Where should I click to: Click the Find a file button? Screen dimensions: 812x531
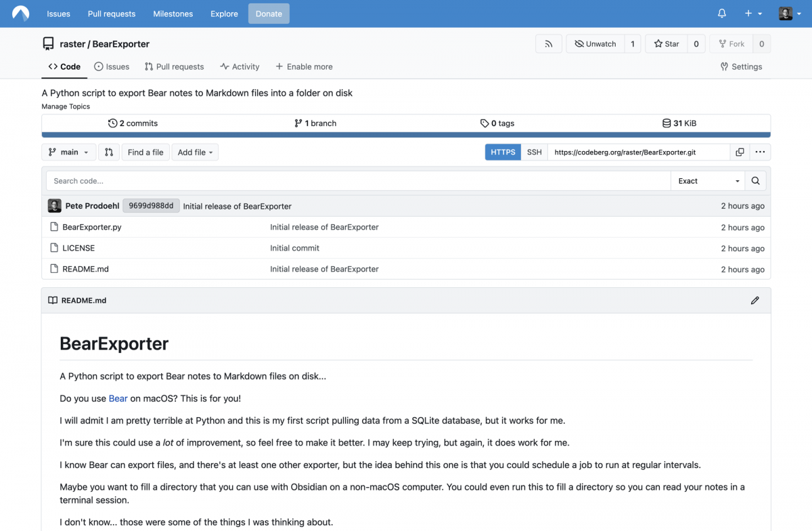(145, 152)
